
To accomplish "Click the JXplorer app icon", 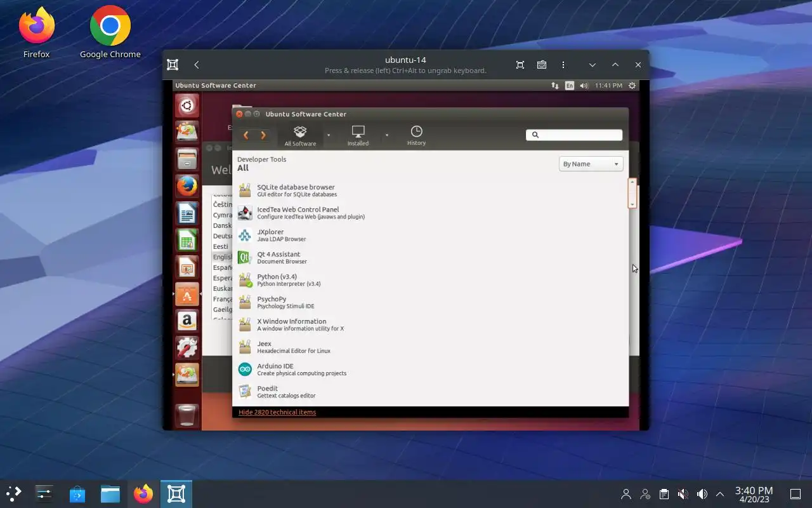I will (245, 235).
